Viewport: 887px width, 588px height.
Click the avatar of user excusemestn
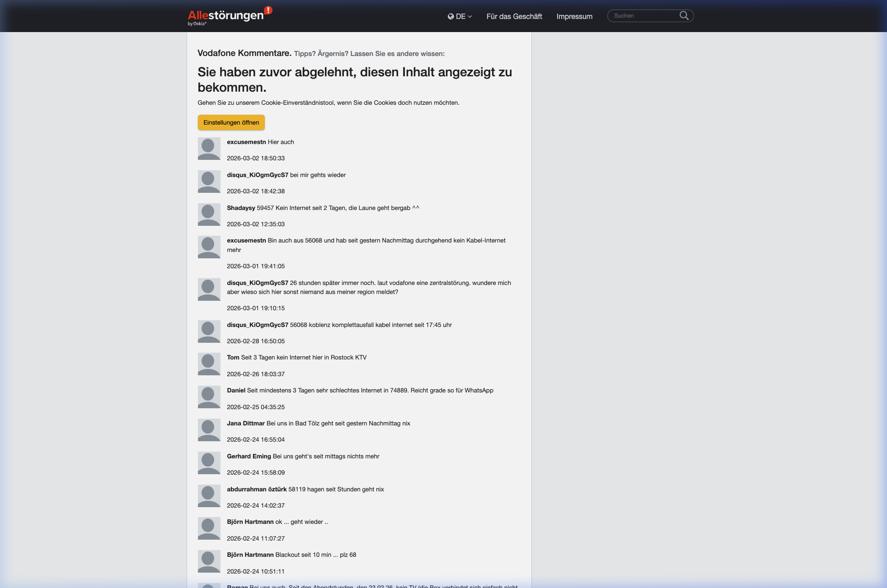tap(209, 149)
